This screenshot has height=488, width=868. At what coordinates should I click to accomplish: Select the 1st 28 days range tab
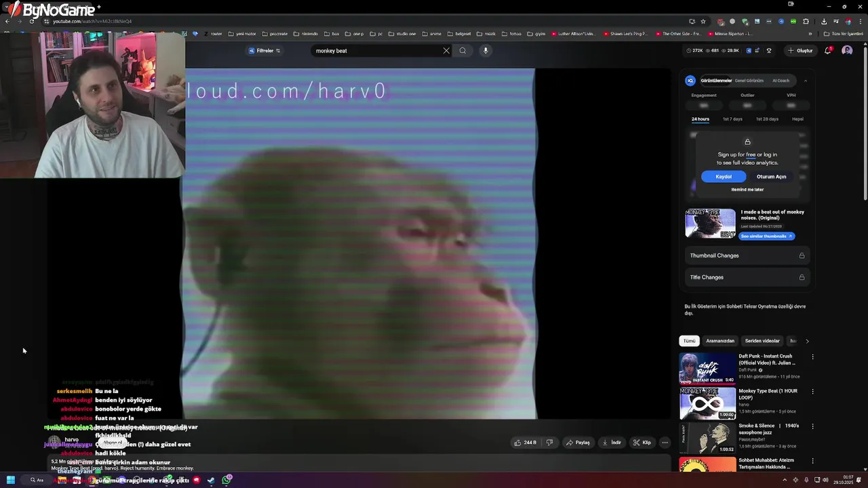[x=767, y=119]
